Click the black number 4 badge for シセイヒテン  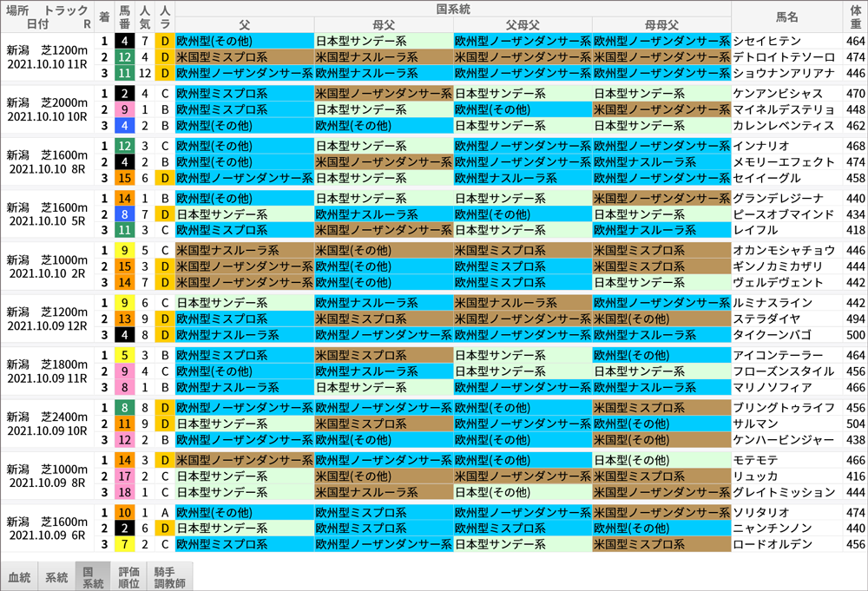point(125,42)
